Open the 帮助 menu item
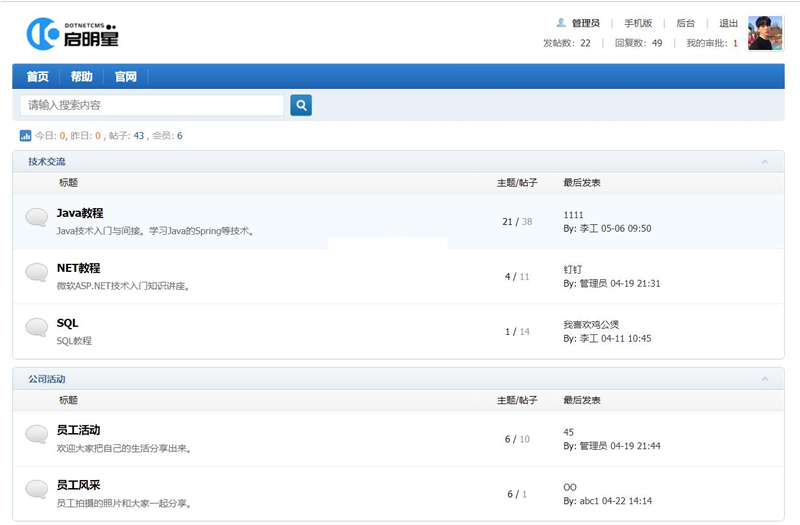 (x=82, y=77)
